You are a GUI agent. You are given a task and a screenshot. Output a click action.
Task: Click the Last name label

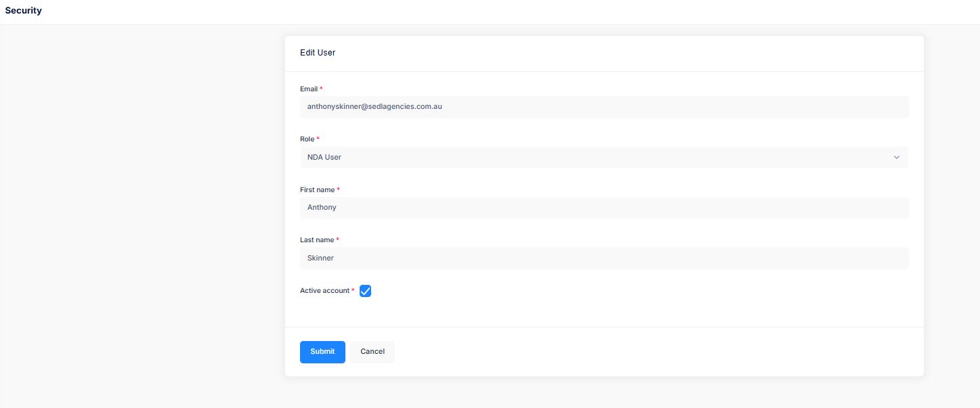317,240
